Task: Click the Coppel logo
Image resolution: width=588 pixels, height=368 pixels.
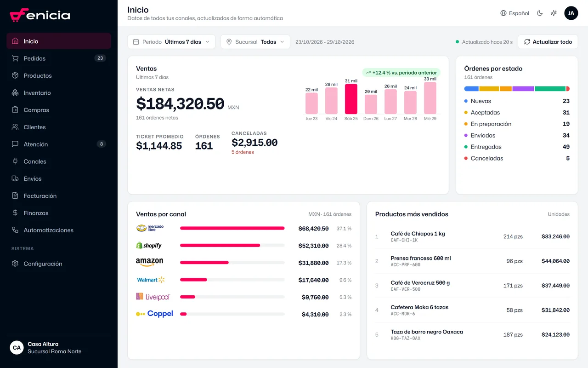Action: [x=154, y=314]
